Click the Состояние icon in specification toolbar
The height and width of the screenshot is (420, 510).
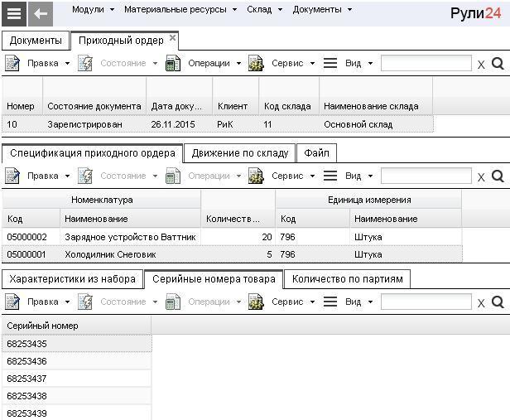coord(85,176)
